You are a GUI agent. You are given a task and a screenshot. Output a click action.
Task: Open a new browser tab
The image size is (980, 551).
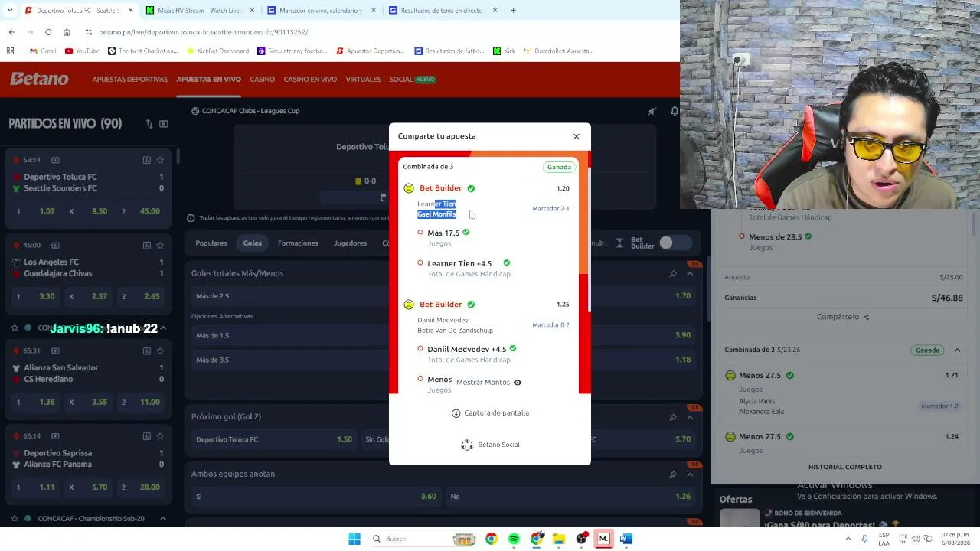pyautogui.click(x=513, y=11)
